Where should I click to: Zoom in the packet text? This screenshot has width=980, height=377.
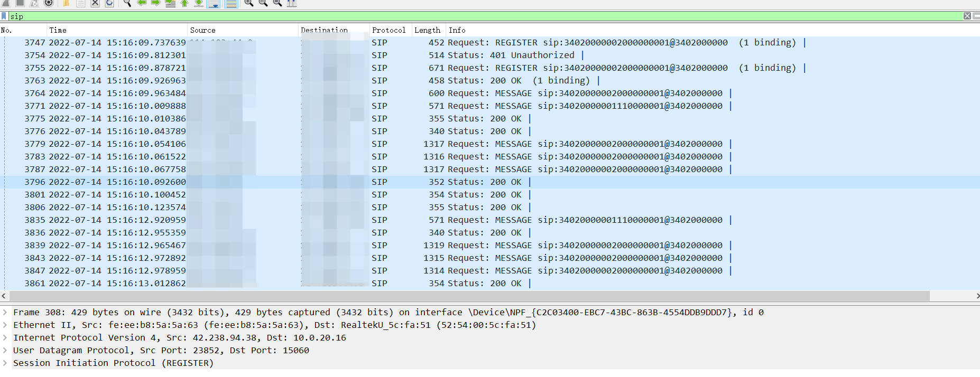[249, 3]
